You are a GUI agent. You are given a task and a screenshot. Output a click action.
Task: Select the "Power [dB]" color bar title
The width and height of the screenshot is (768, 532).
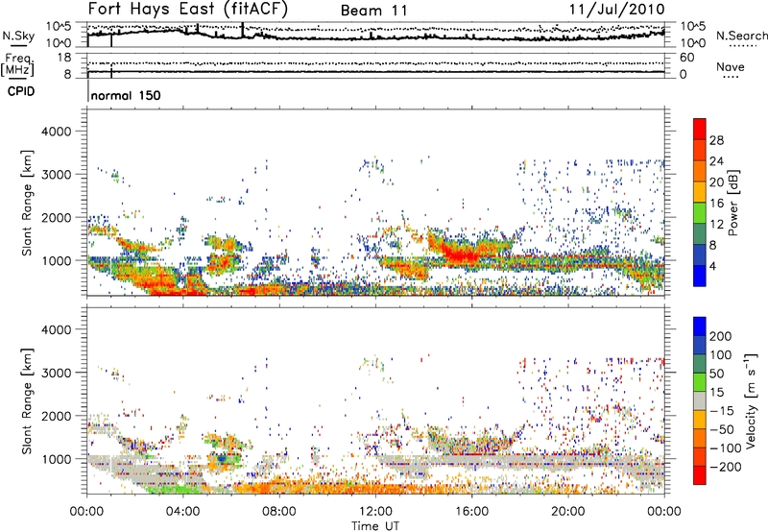[733, 203]
